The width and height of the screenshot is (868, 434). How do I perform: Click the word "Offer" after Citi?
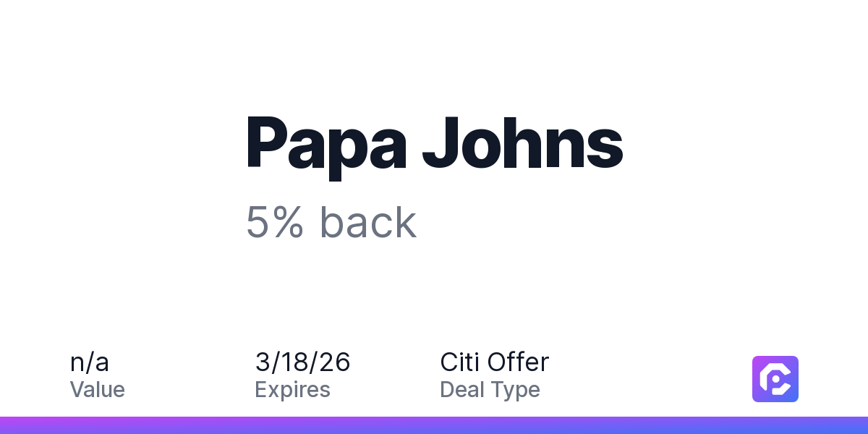pyautogui.click(x=519, y=362)
